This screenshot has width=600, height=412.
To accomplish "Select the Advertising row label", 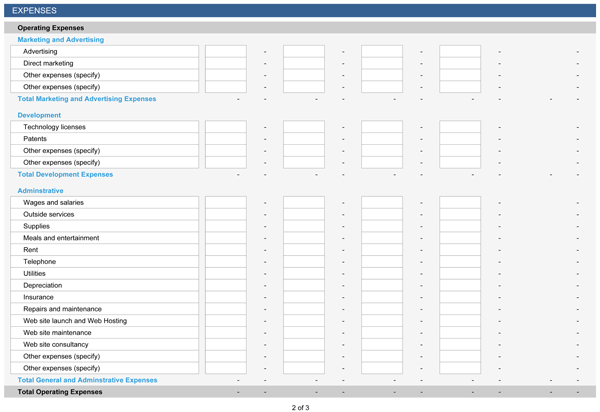I will click(40, 52).
